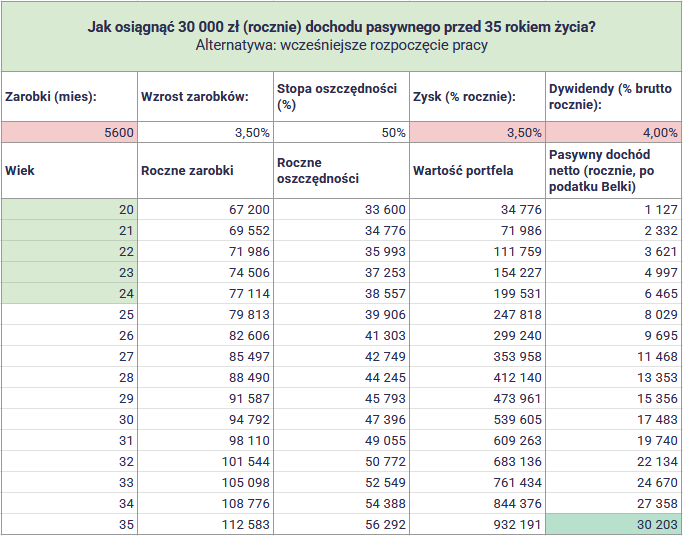Click the Zysk yearly percentage cell 3,50%
683x536 pixels.
[477, 132]
